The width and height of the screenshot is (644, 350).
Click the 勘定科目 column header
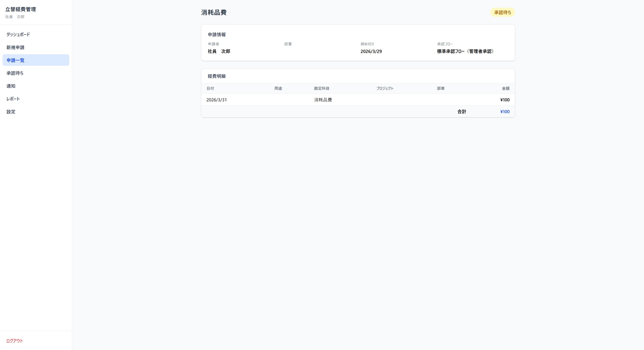(321, 88)
